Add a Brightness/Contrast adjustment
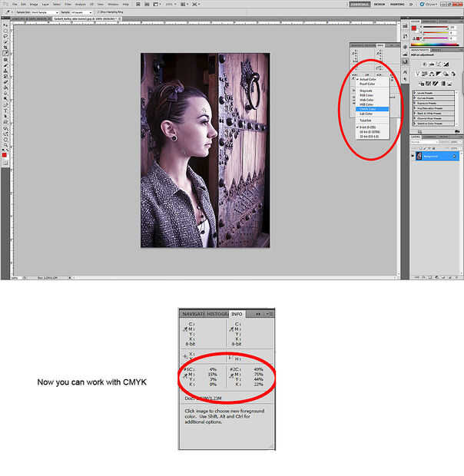Screen dimensions: 464x476 point(423,64)
